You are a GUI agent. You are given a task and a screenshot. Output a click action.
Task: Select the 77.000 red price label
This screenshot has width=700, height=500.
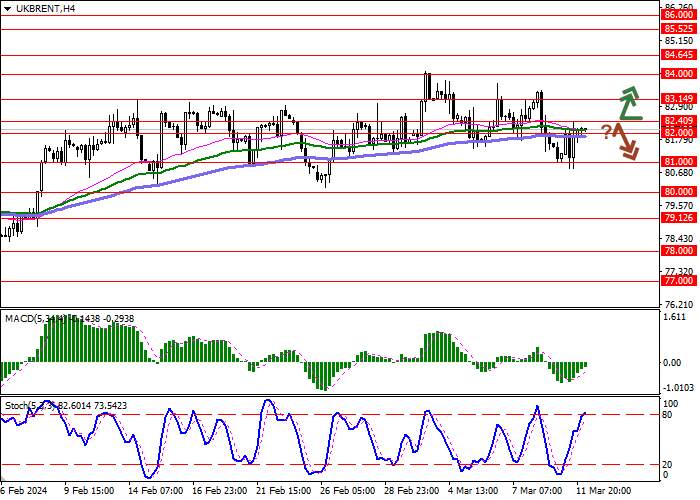pyautogui.click(x=679, y=281)
